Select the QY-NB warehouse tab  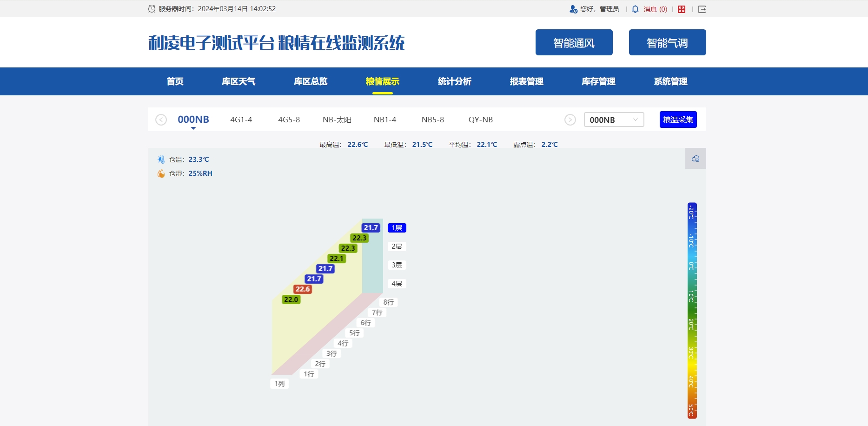tap(481, 120)
